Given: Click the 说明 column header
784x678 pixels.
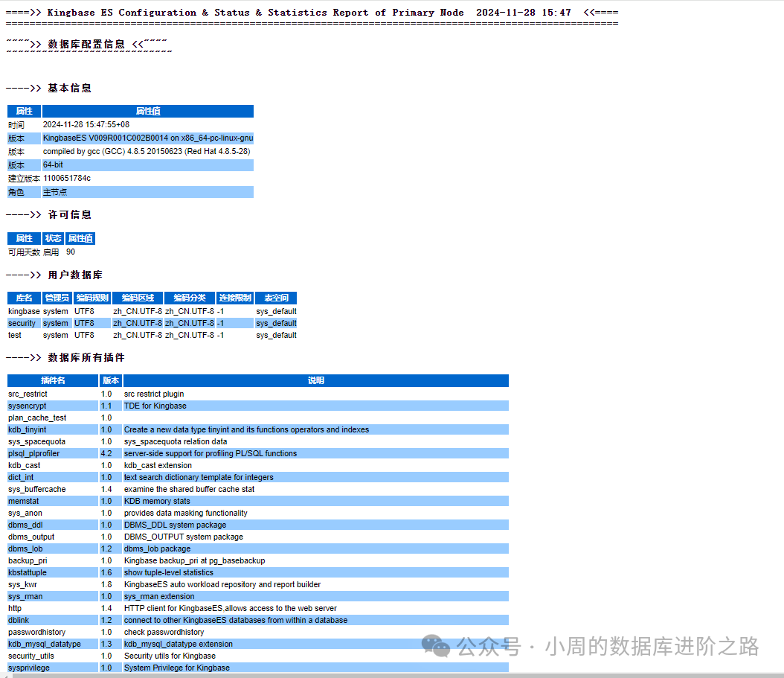Looking at the screenshot, I should [316, 380].
